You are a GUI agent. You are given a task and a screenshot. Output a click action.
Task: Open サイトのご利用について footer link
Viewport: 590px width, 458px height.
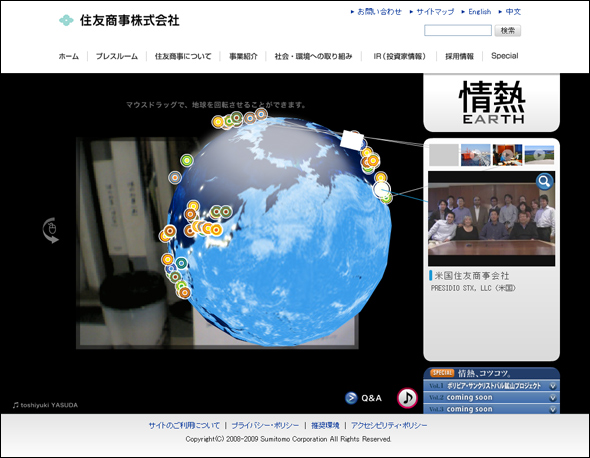tap(184, 425)
